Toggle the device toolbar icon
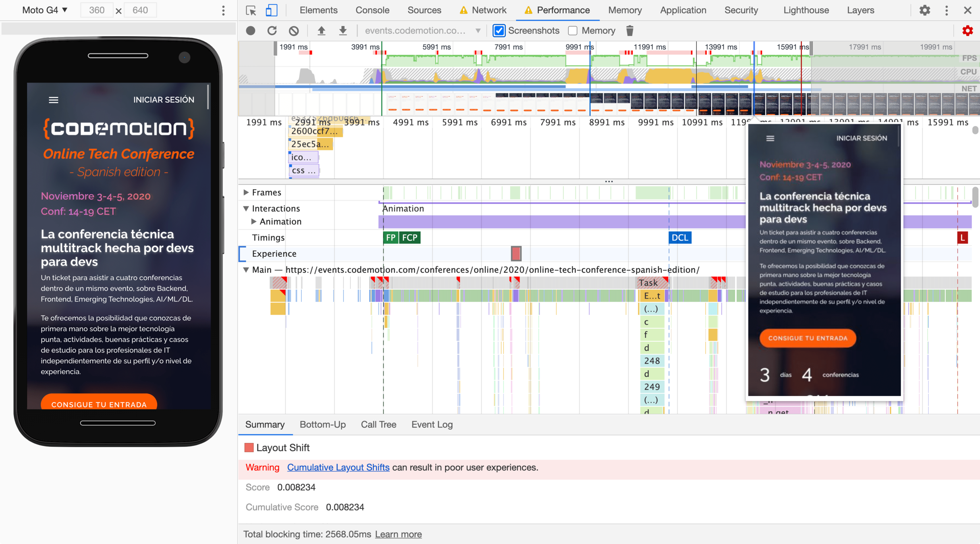 click(x=272, y=10)
